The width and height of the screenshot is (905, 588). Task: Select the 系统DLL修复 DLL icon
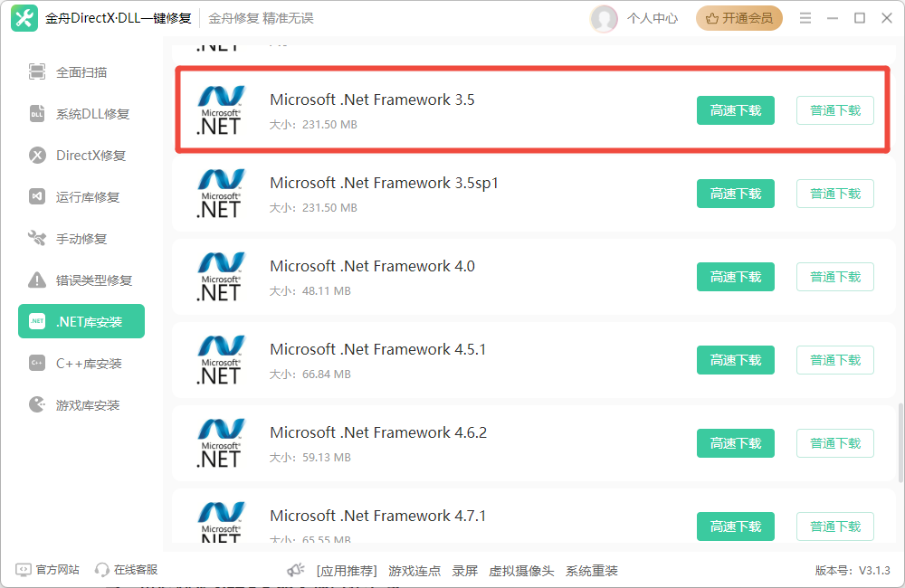coord(37,114)
